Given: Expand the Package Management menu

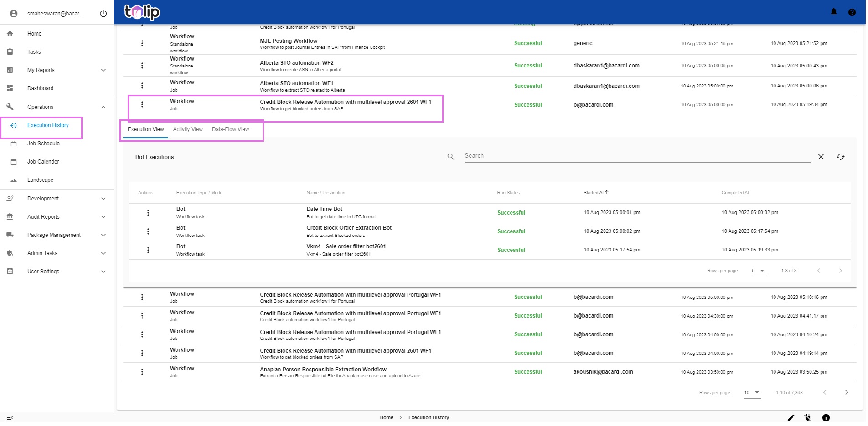Looking at the screenshot, I should click(x=103, y=235).
